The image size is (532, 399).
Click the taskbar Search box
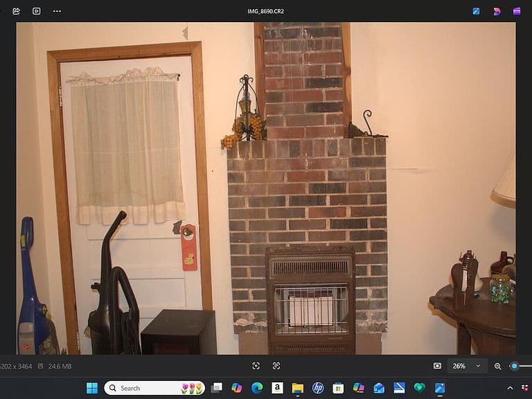pyautogui.click(x=154, y=388)
